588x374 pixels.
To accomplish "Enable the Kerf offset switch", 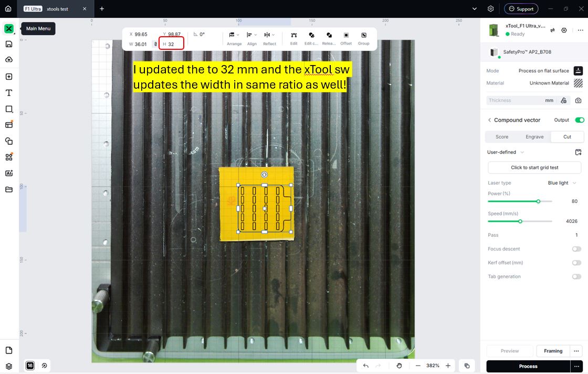I will [576, 263].
